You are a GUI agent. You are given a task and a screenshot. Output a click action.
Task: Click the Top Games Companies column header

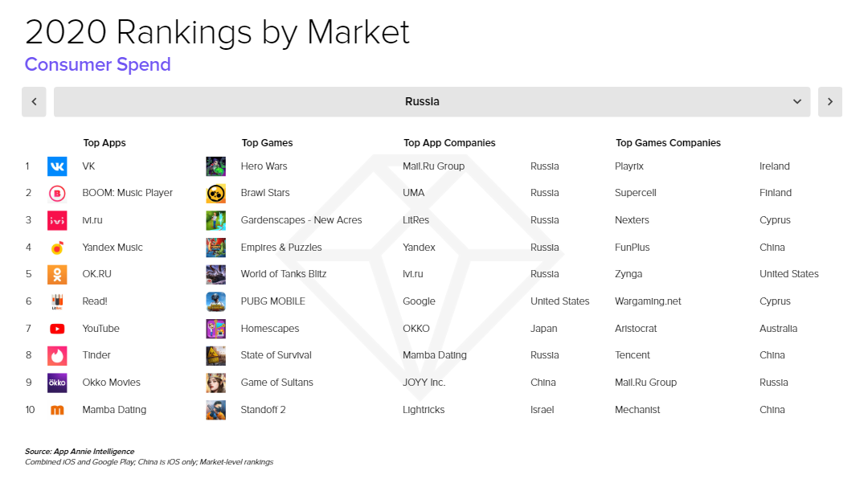tap(667, 142)
